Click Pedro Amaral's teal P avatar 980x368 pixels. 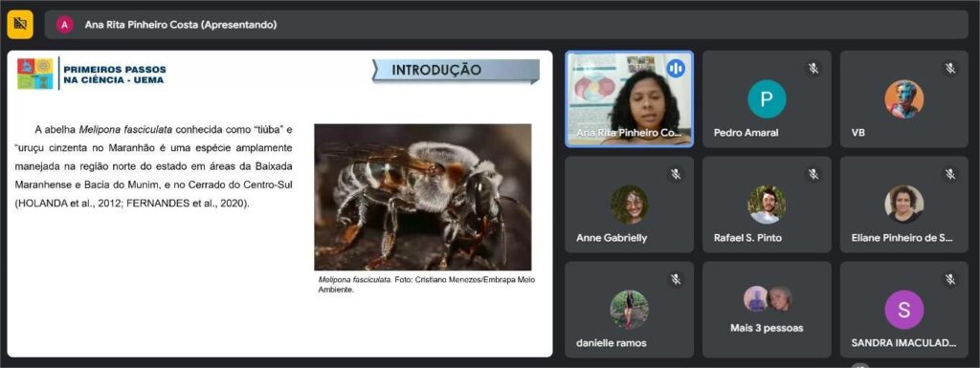767,99
